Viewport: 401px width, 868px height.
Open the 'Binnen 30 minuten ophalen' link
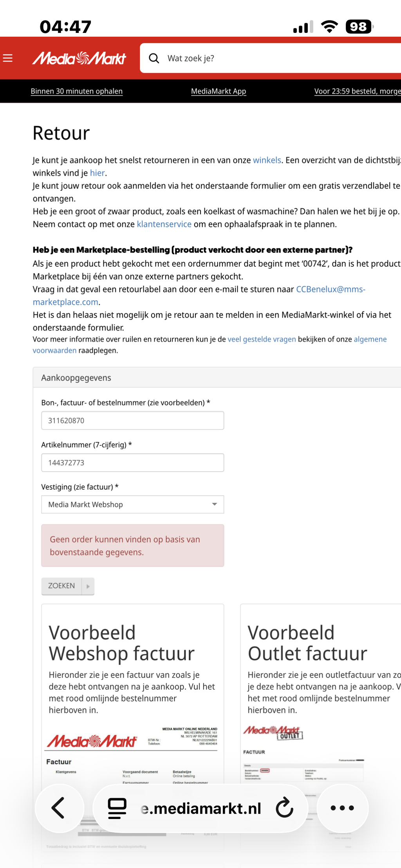click(x=77, y=91)
